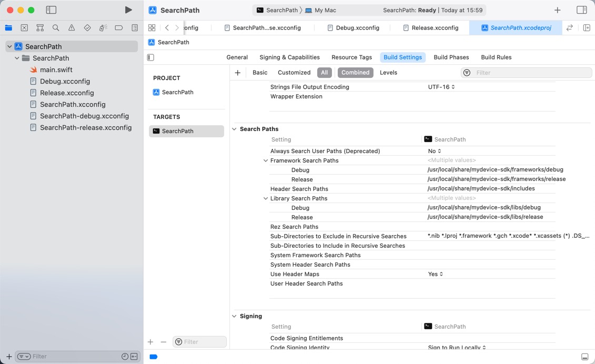This screenshot has height=364, width=595.
Task: Toggle source-control status filter icon
Action: pos(134,357)
